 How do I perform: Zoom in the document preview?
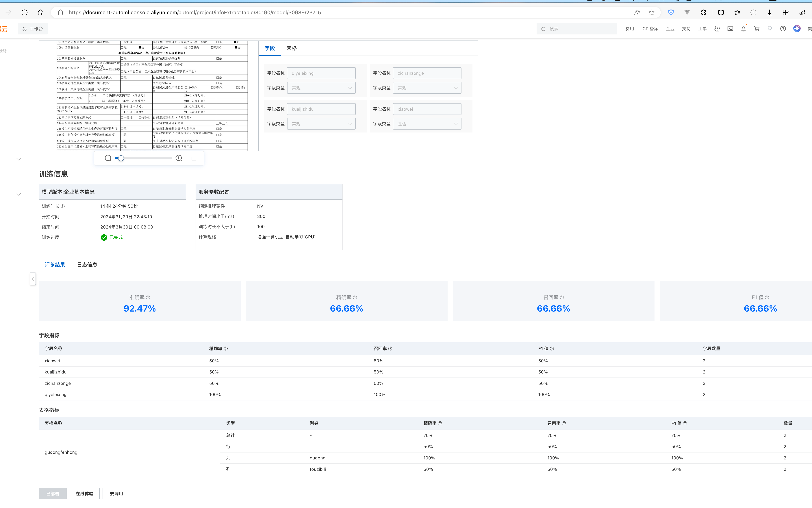[179, 158]
